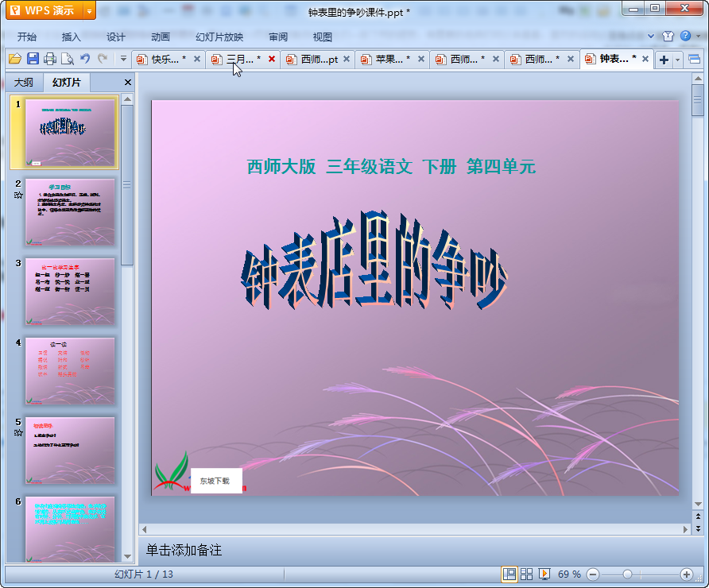The height and width of the screenshot is (588, 709).
Task: Open the 动画 menu tab
Action: tap(161, 37)
